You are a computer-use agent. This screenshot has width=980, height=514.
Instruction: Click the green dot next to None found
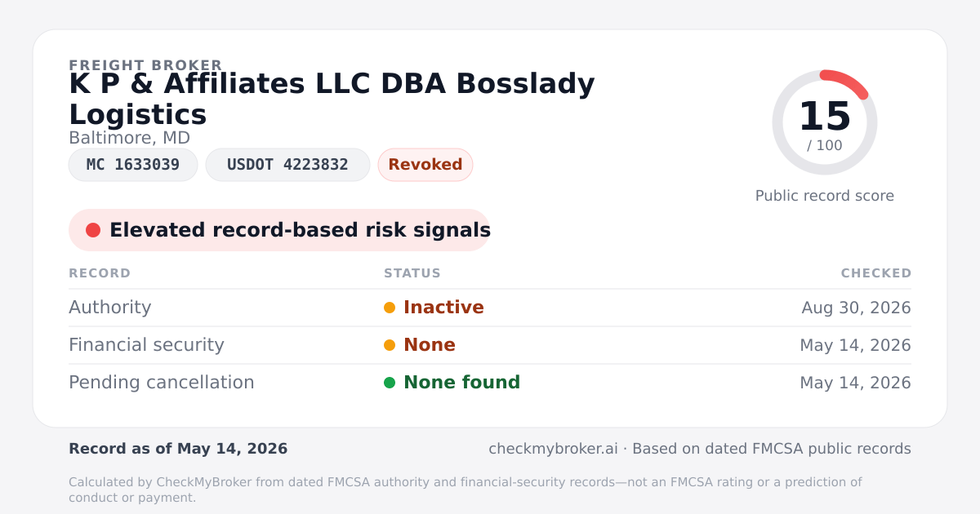(x=390, y=383)
